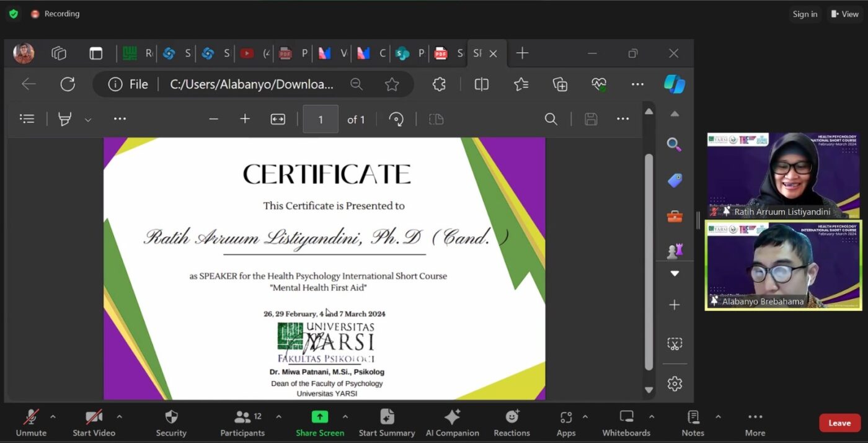Screen dimensions: 868x443
Task: Click the browser address bar
Action: point(253,84)
